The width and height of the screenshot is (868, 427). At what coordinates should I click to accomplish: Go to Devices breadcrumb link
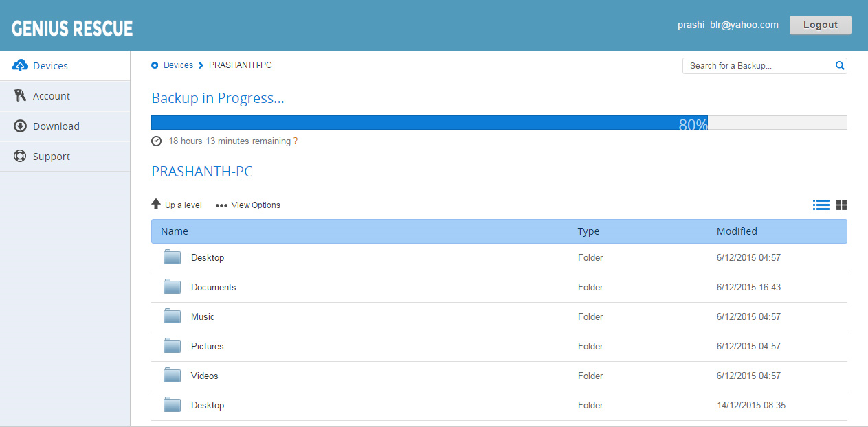tap(178, 65)
